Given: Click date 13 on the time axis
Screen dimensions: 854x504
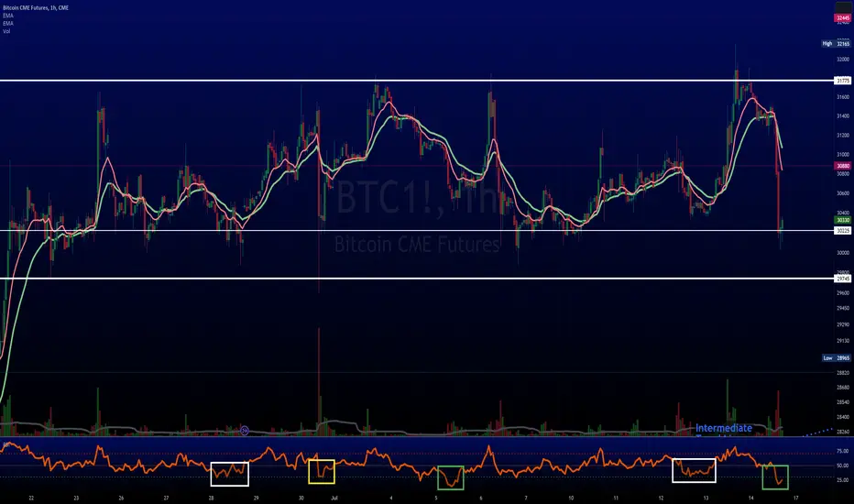Looking at the screenshot, I should pyautogui.click(x=706, y=498).
